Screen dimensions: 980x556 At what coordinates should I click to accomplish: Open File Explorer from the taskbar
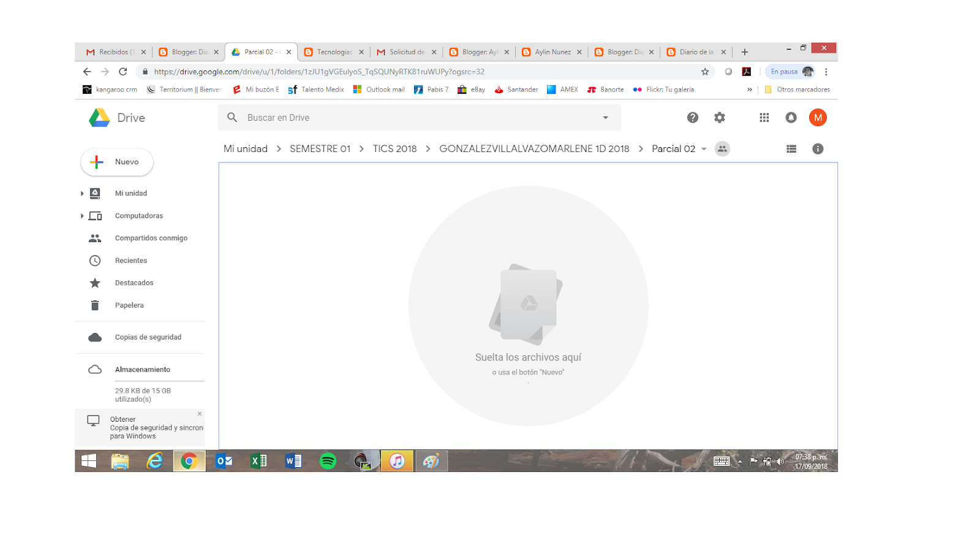(120, 461)
